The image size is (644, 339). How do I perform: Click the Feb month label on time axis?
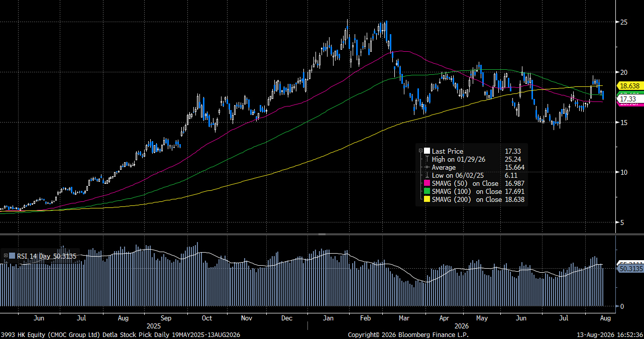point(365,318)
